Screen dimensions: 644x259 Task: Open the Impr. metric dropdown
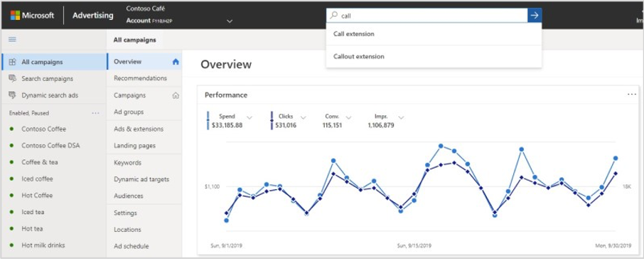[x=402, y=117]
